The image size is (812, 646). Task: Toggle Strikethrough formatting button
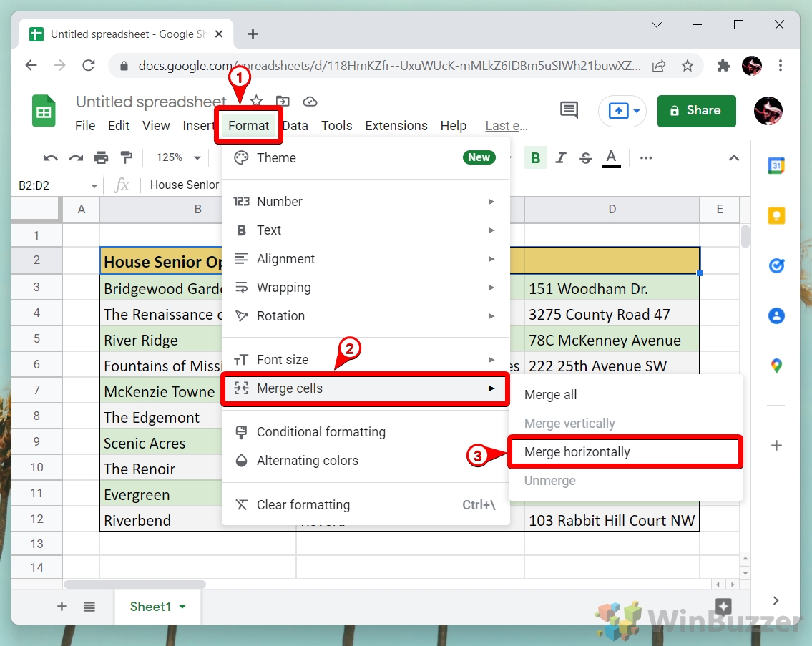pyautogui.click(x=586, y=157)
